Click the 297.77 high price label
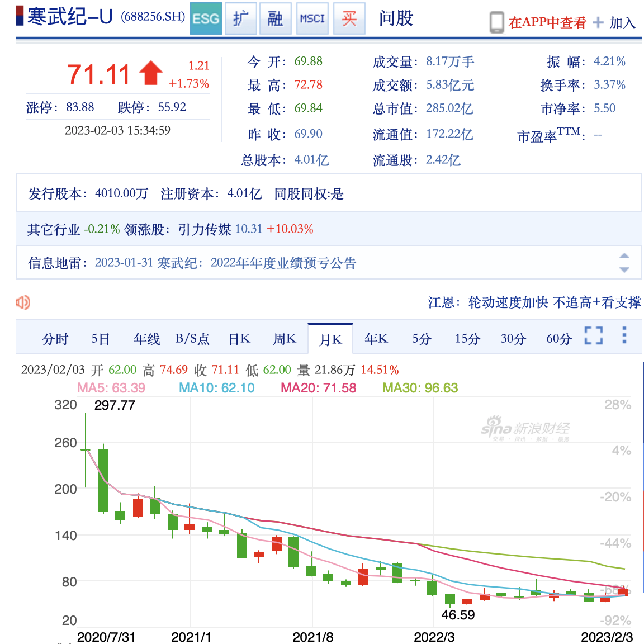644x644 pixels. point(115,405)
